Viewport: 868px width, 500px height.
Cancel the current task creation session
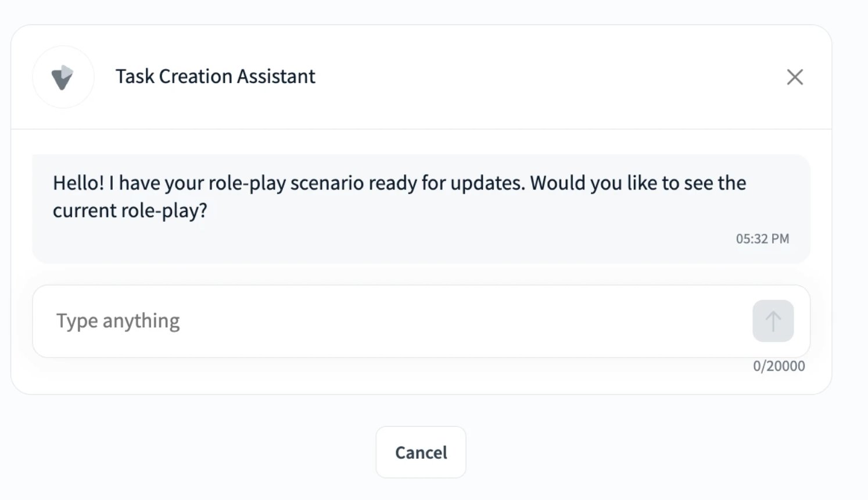421,452
